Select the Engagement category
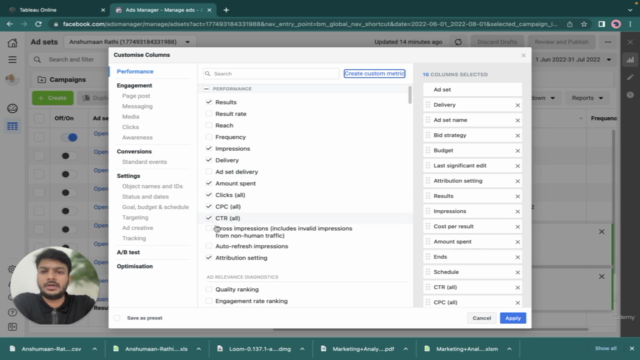 [x=134, y=85]
